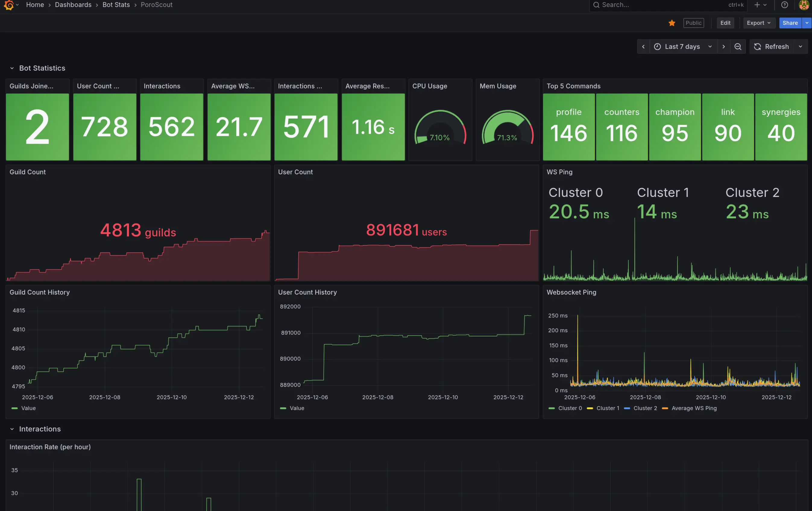The image size is (812, 511).
Task: Open the help menu icon
Action: 785,5
